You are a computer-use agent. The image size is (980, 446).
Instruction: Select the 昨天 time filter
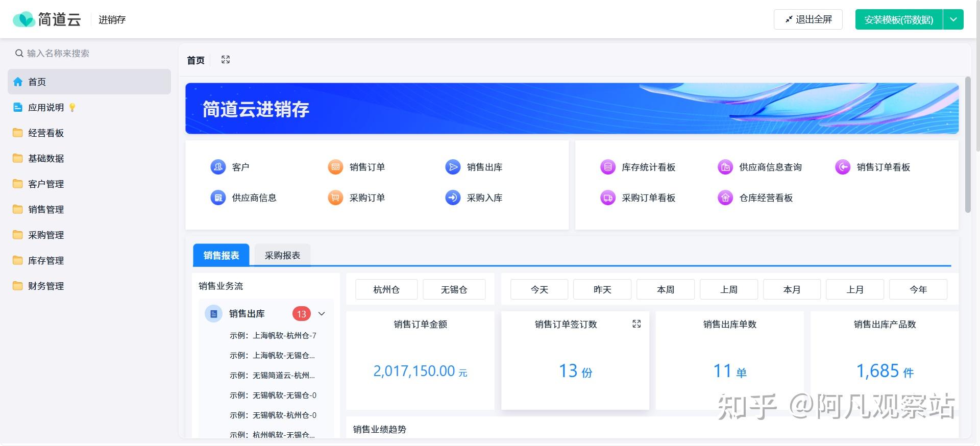pos(602,289)
